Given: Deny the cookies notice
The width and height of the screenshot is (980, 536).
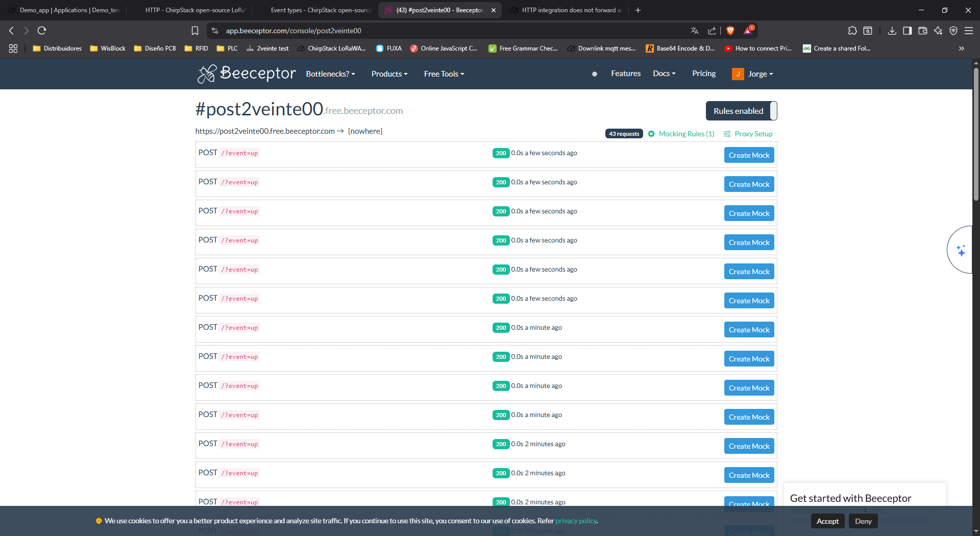Looking at the screenshot, I should coord(863,521).
